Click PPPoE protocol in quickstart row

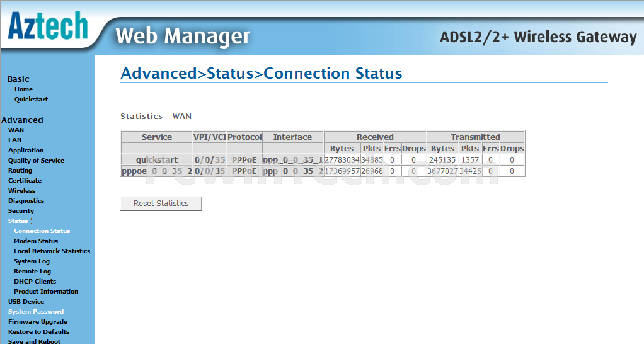pyautogui.click(x=244, y=159)
